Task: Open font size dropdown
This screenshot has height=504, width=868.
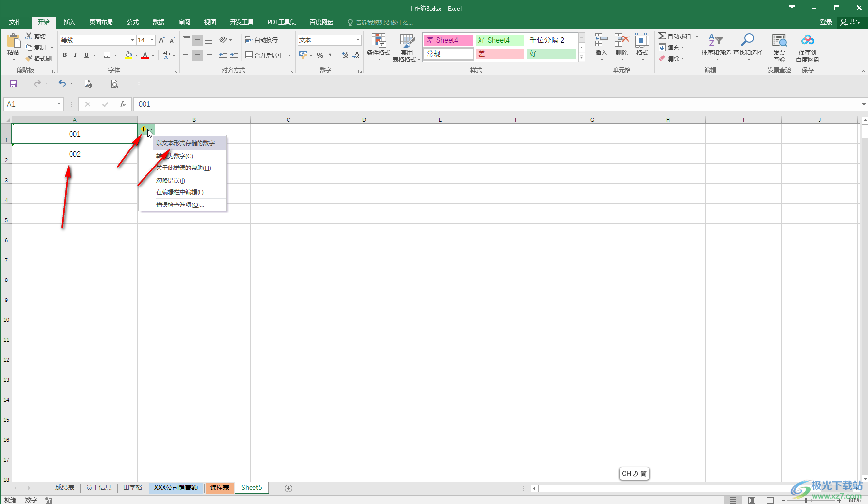Action: coord(152,40)
